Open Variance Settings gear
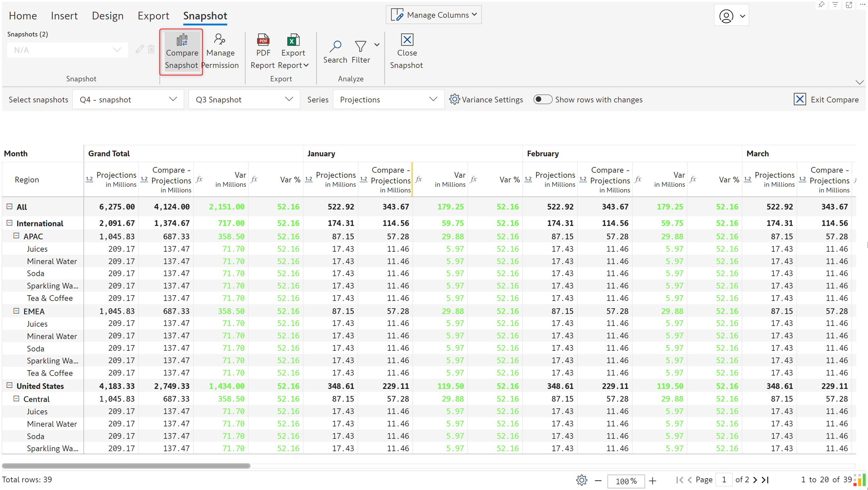 (454, 99)
